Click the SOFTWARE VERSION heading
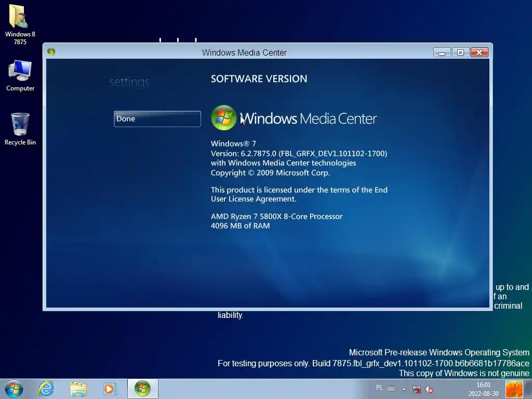Screen dimensions: 532x399 (259, 79)
